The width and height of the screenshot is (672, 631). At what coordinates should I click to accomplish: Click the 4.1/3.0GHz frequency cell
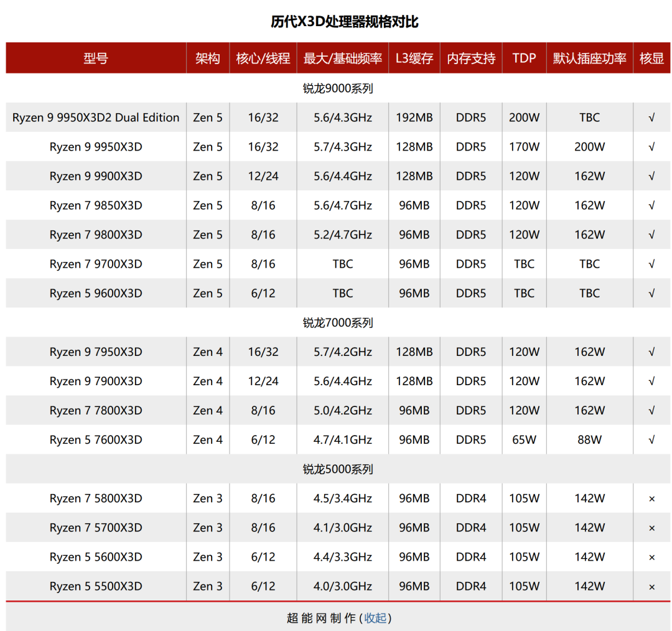tap(343, 528)
